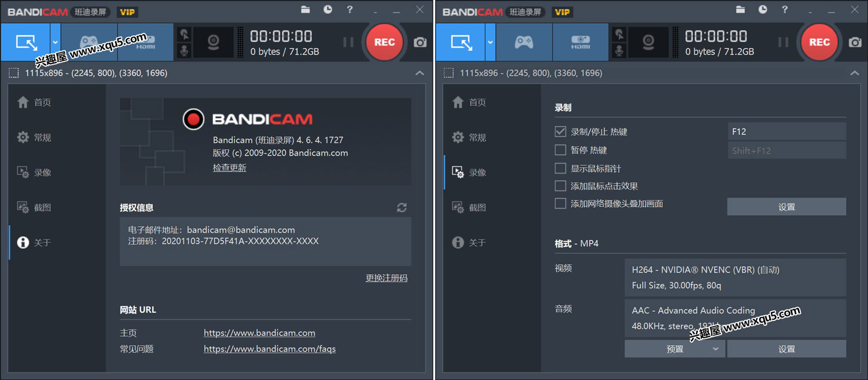Toggle microphone icon in right window
Viewport: 868px width, 380px height.
619,50
